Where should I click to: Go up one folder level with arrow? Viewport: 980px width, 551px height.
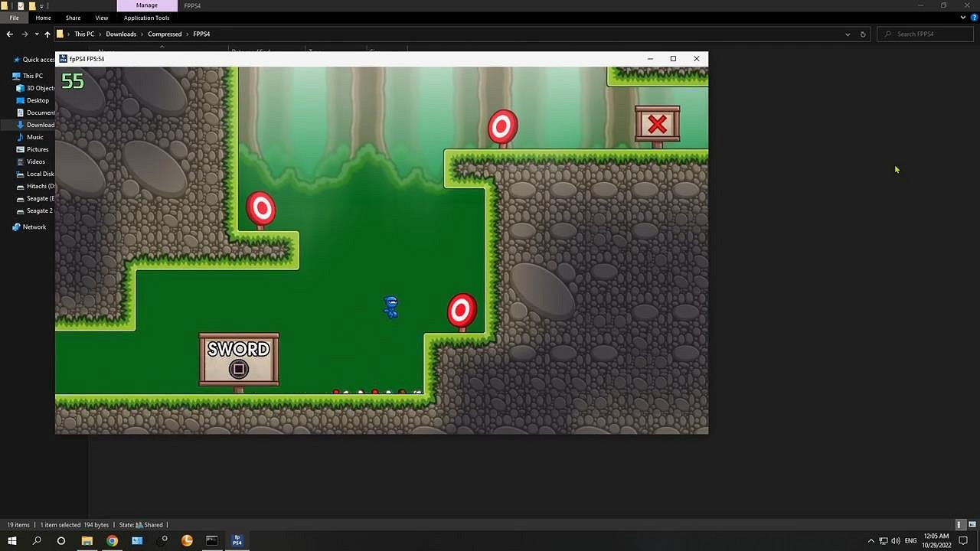(x=47, y=34)
